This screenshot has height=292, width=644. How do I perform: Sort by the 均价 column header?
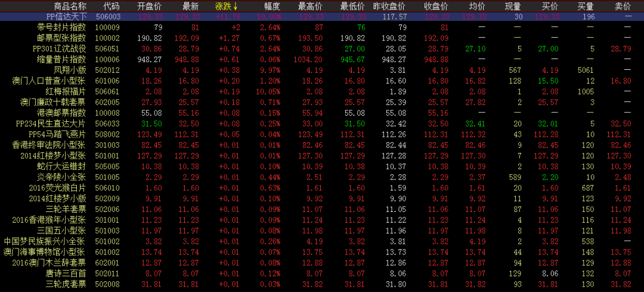pyautogui.click(x=477, y=6)
